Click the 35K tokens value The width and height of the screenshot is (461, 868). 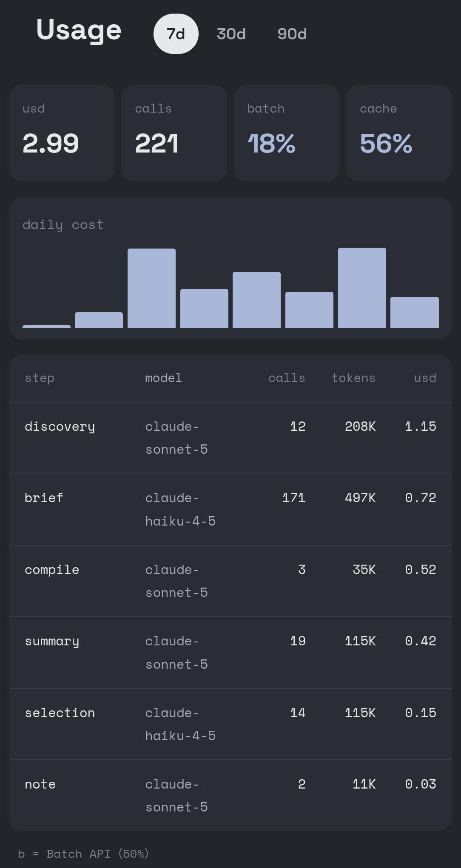[x=364, y=569]
